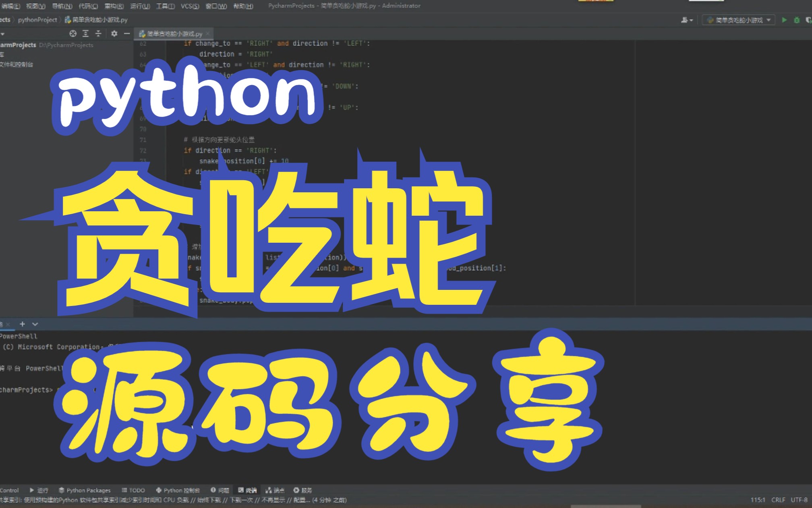Open the VCS(S) menu
The width and height of the screenshot is (812, 508).
(x=190, y=6)
